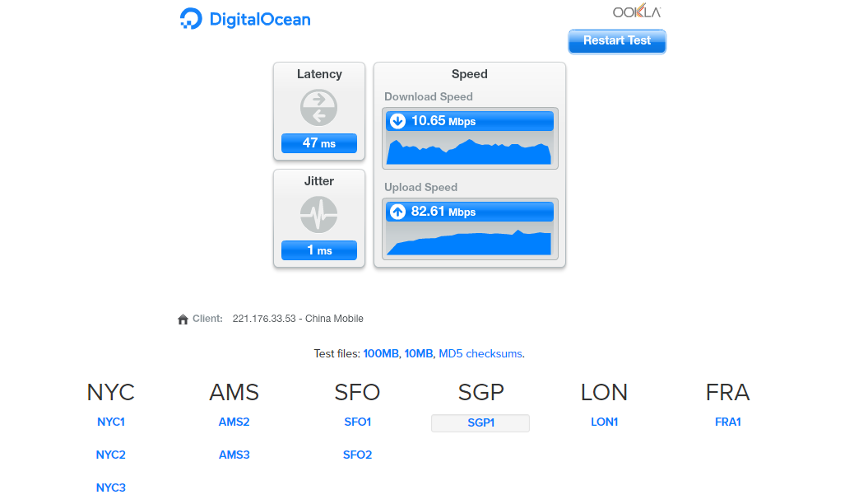Click the home icon beside Client

(183, 320)
